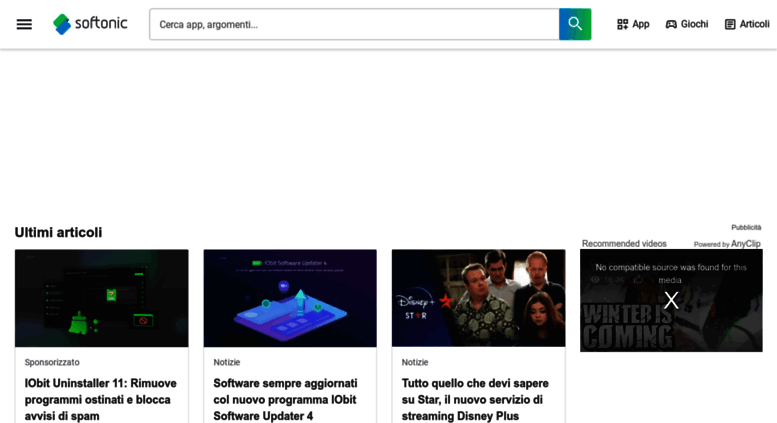Viewport: 777px width, 423px height.
Task: Open the Giochi menu item
Action: (687, 24)
